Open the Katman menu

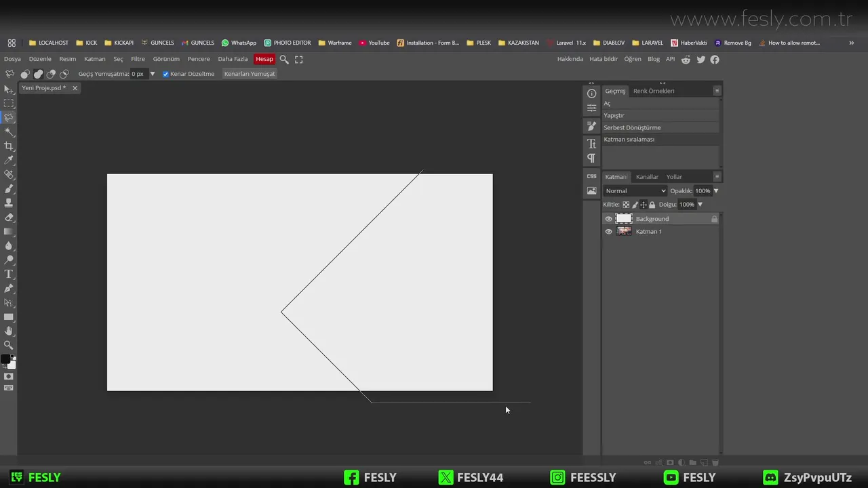pyautogui.click(x=95, y=59)
